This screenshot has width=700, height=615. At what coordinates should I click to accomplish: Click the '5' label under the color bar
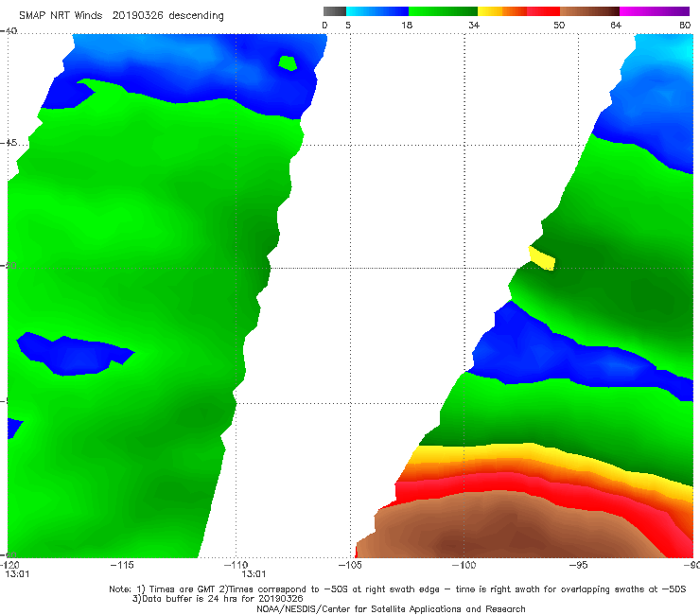348,25
